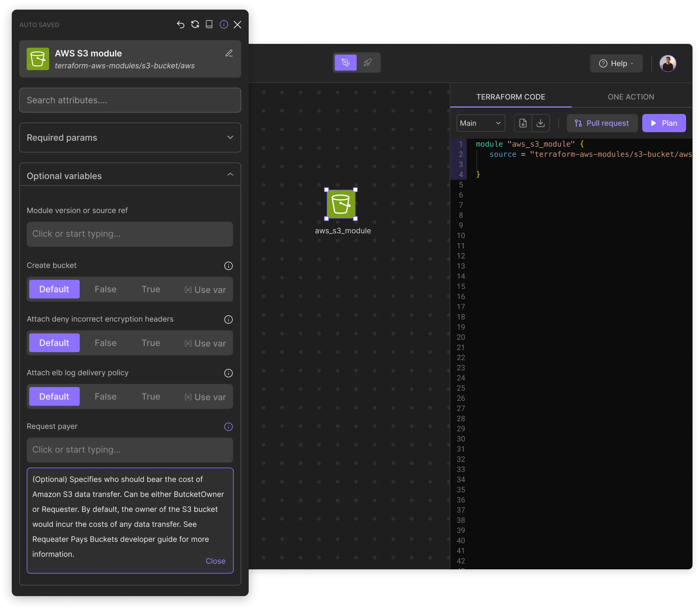Screen dimensions: 700x610
Task: Click the aws_s3_module bucket node on canvas
Action: pos(341,204)
